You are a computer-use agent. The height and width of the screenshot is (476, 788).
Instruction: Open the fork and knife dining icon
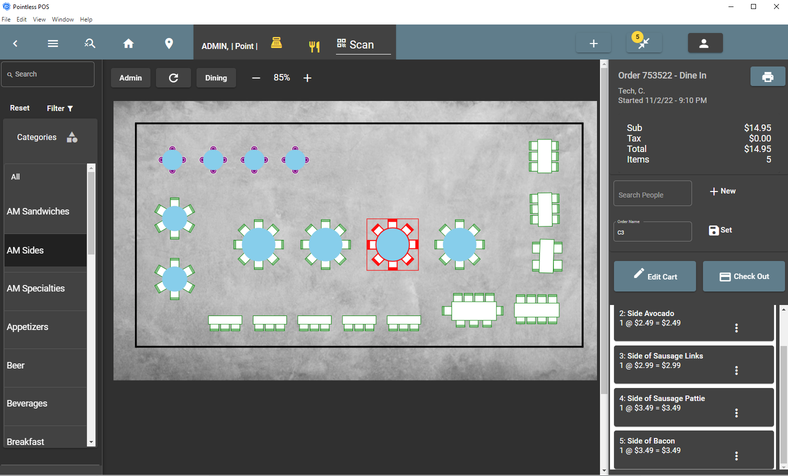click(315, 47)
